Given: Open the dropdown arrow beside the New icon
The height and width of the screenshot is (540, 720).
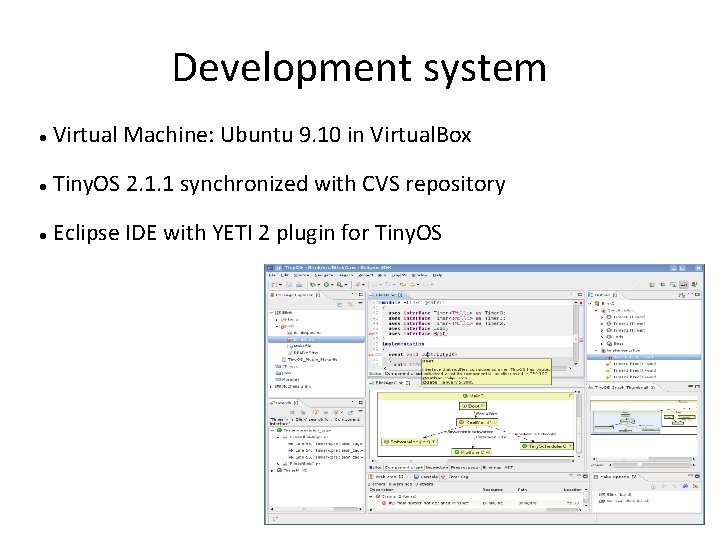Looking at the screenshot, I should coord(280,285).
